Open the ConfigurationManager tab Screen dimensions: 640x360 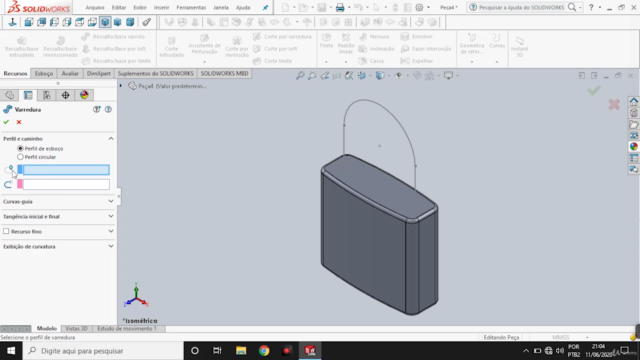[x=47, y=95]
